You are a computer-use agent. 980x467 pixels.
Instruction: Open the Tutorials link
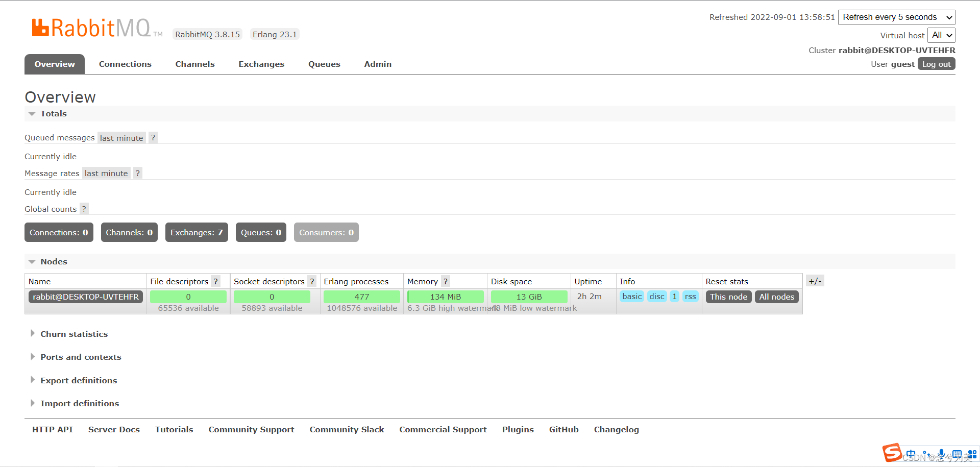coord(174,429)
